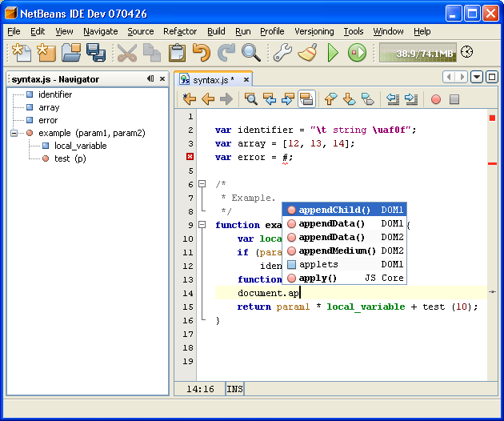Click the Copy icon in main toolbar
The image size is (504, 421).
[x=151, y=52]
